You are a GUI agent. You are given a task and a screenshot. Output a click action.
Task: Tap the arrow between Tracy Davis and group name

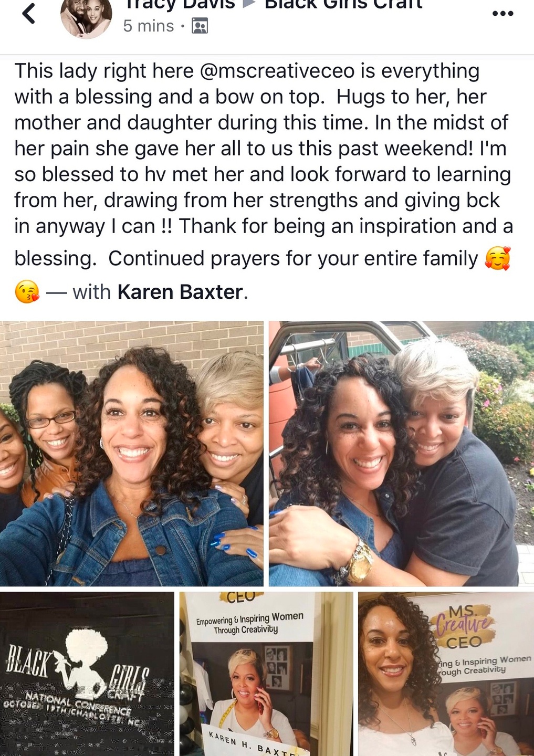(x=249, y=4)
